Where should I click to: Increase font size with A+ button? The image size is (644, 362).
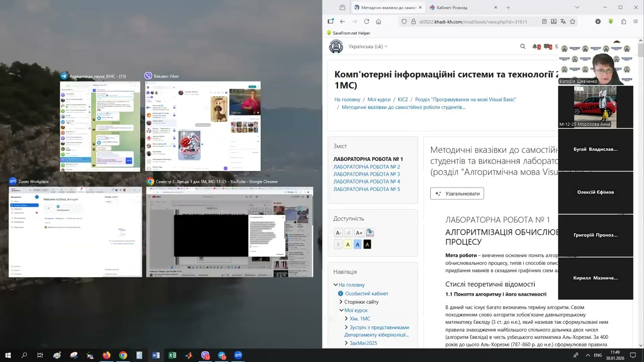(359, 233)
